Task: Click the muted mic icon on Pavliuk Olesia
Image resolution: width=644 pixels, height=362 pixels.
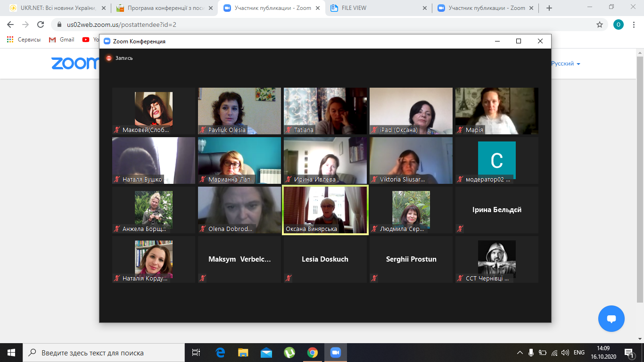Action: (203, 130)
